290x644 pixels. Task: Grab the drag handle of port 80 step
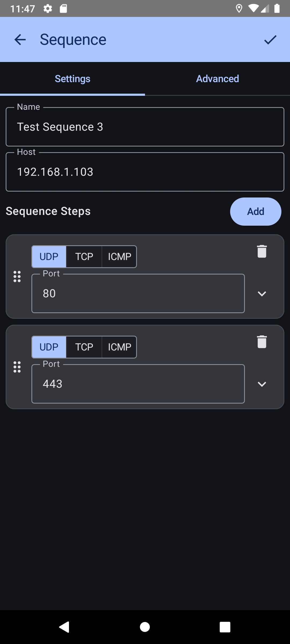coord(17,277)
